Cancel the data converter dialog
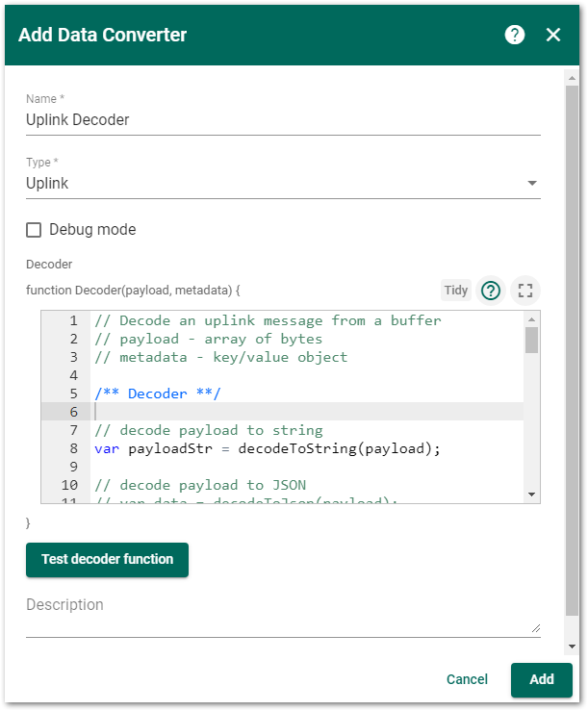 pyautogui.click(x=467, y=679)
